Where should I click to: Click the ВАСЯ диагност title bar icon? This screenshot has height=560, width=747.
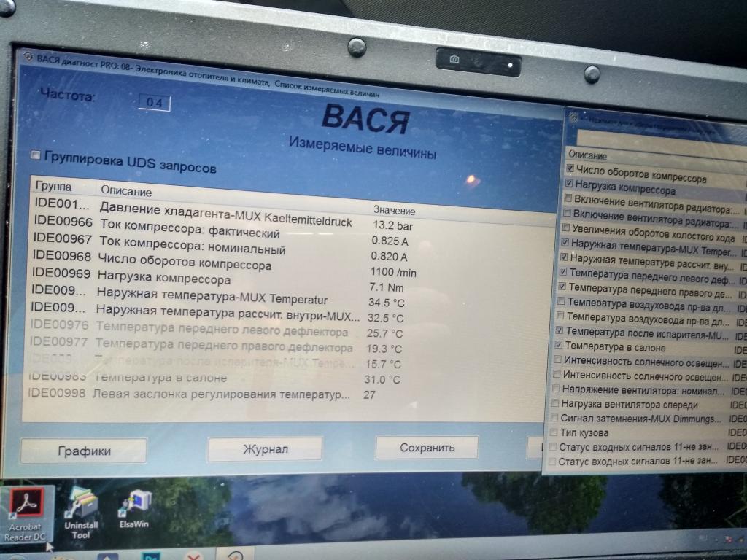(28, 58)
